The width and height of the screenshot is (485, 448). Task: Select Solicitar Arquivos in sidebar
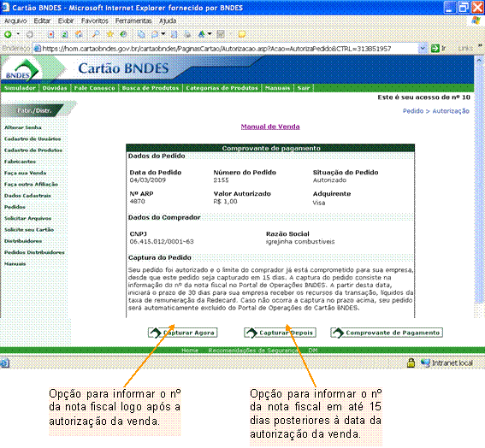coord(28,218)
